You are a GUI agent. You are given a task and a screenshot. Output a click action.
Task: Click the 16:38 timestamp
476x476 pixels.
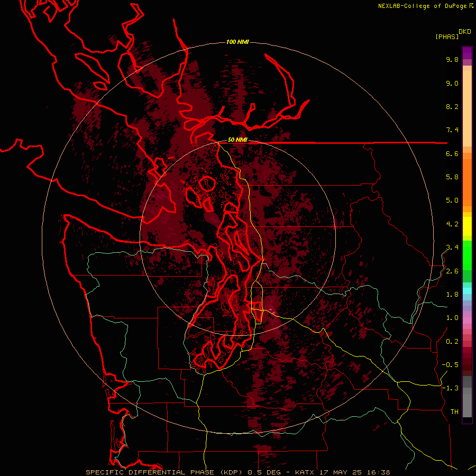pyautogui.click(x=378, y=472)
